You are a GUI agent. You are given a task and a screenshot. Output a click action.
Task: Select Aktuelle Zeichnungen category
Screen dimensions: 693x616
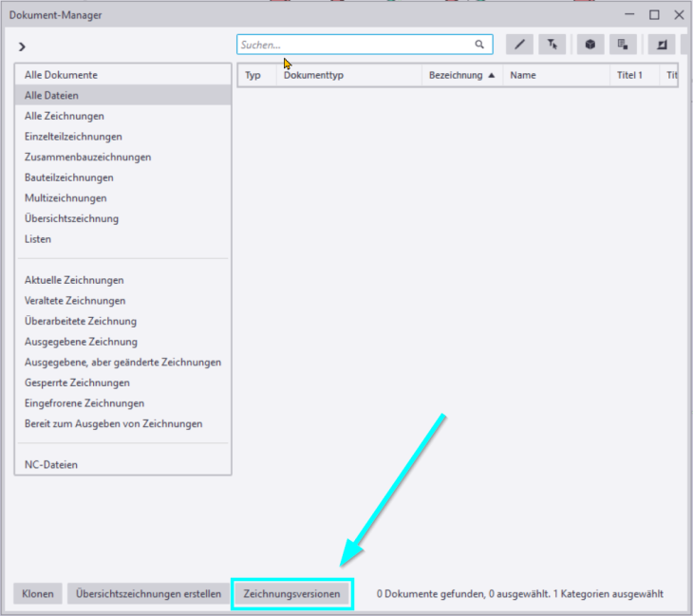coord(122,280)
